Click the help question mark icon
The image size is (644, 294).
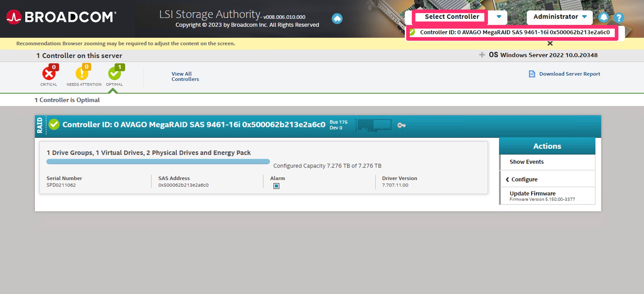618,18
